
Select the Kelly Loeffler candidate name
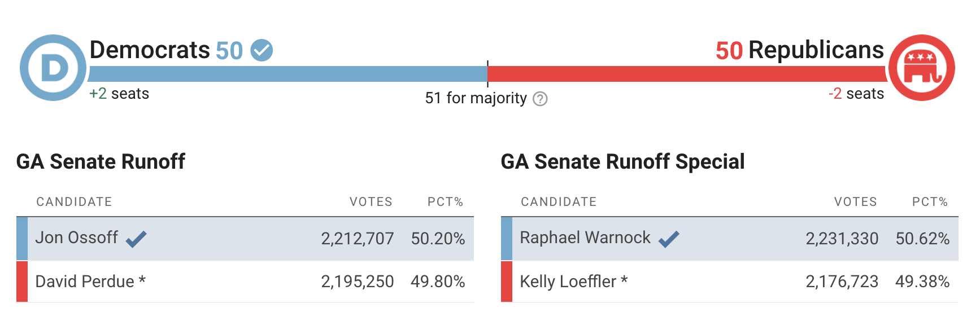click(568, 281)
